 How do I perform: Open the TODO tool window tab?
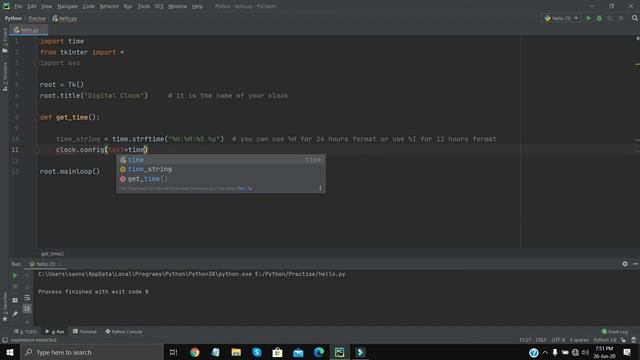(x=26, y=331)
